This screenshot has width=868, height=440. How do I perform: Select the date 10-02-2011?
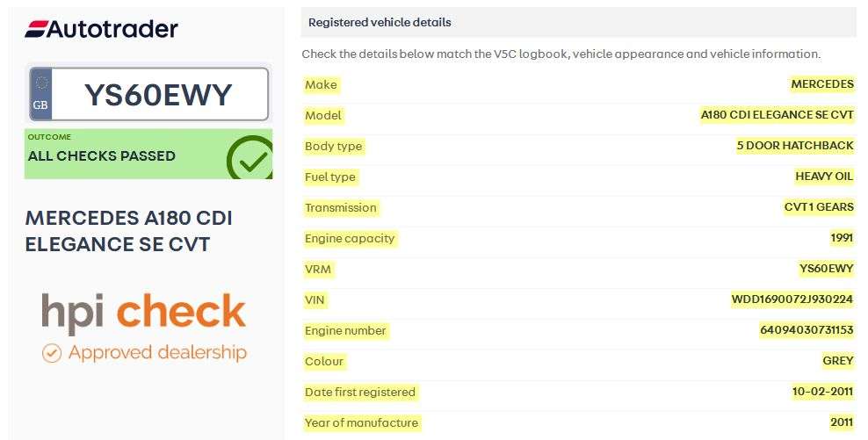pyautogui.click(x=822, y=392)
